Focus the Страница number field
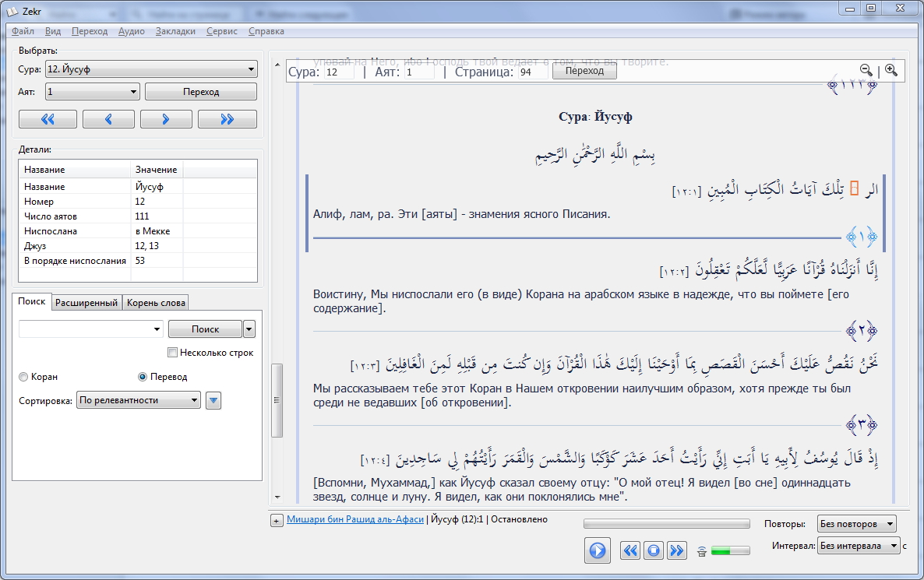This screenshot has height=580, width=924. coord(534,72)
